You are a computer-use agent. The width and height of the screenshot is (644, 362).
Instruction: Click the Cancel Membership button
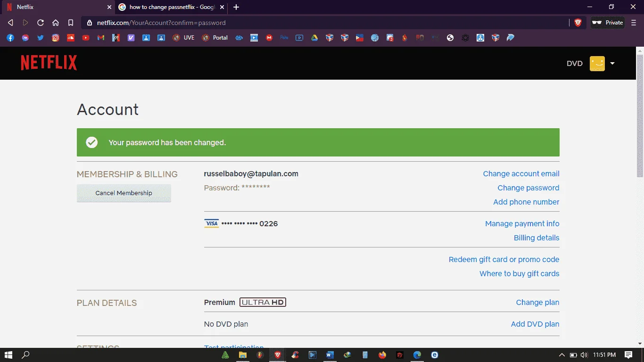point(124,193)
